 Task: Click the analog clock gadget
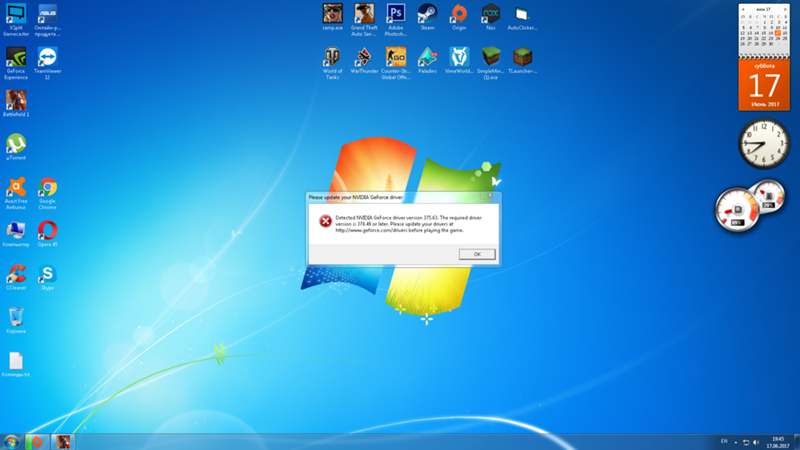pyautogui.click(x=764, y=143)
